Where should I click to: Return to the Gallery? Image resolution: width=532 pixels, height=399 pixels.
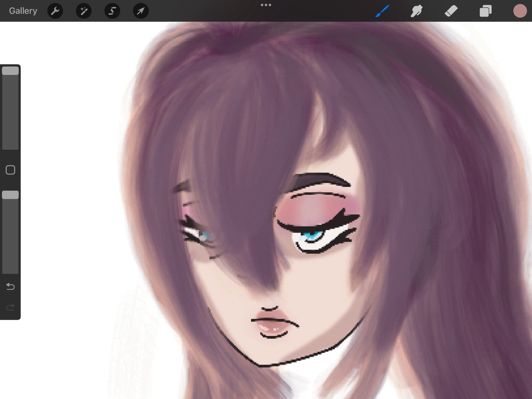23,11
